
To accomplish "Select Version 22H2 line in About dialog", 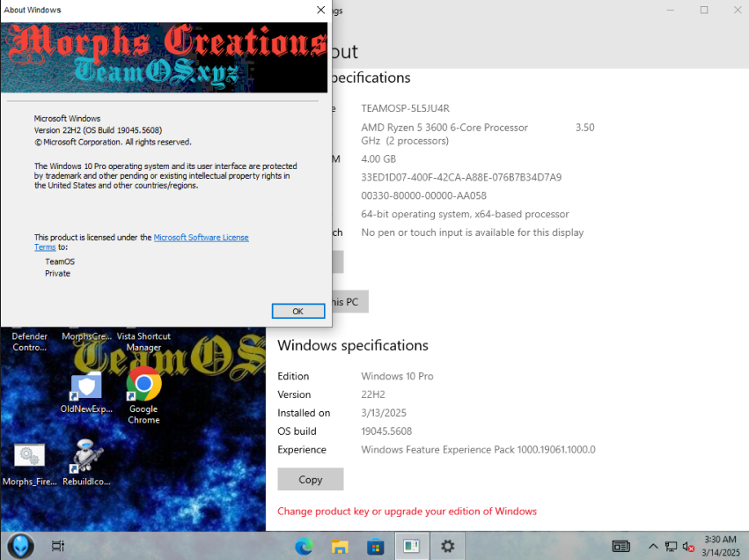I will tap(98, 130).
